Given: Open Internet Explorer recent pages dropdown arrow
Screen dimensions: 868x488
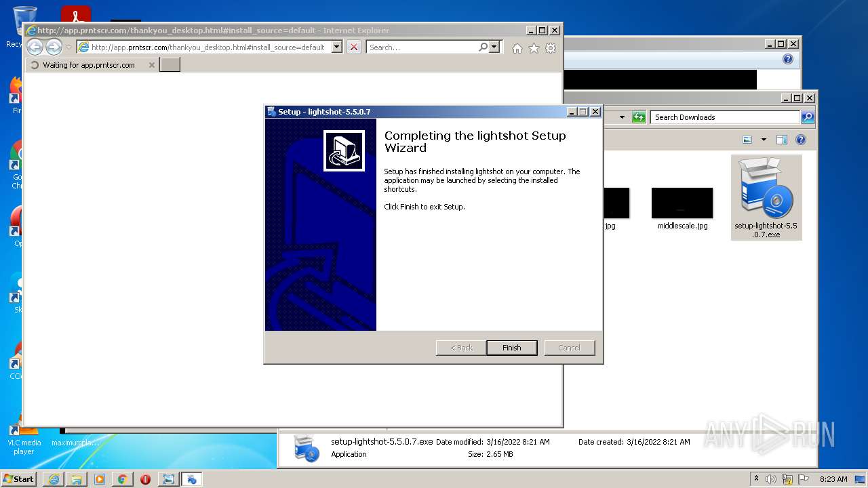Looking at the screenshot, I should (68, 47).
